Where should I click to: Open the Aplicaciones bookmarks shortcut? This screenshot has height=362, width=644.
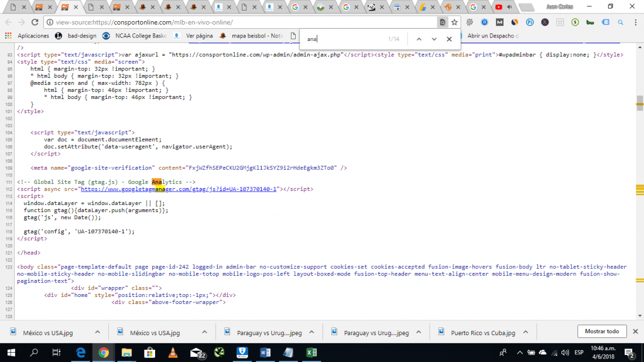point(27,36)
